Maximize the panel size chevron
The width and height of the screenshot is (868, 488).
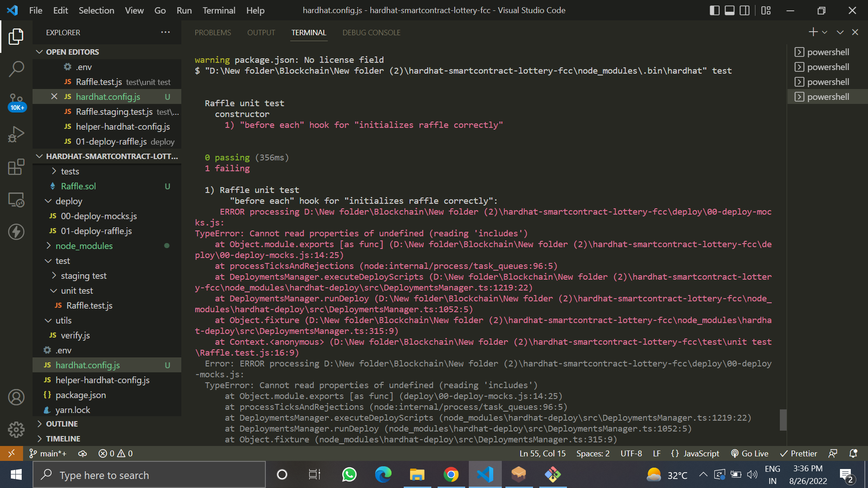[x=840, y=32]
